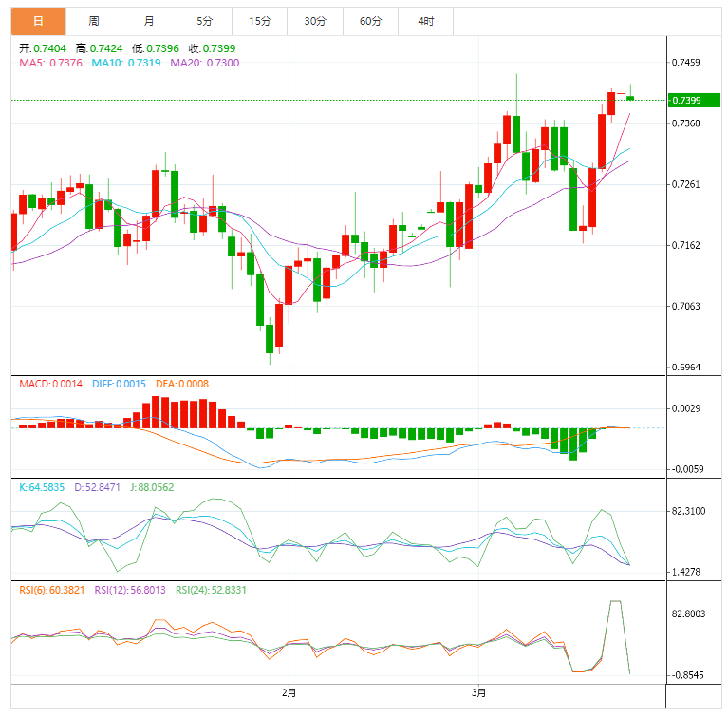Image resolution: width=728 pixels, height=718 pixels.
Task: Open the 30分 timeframe tab
Action: click(315, 21)
